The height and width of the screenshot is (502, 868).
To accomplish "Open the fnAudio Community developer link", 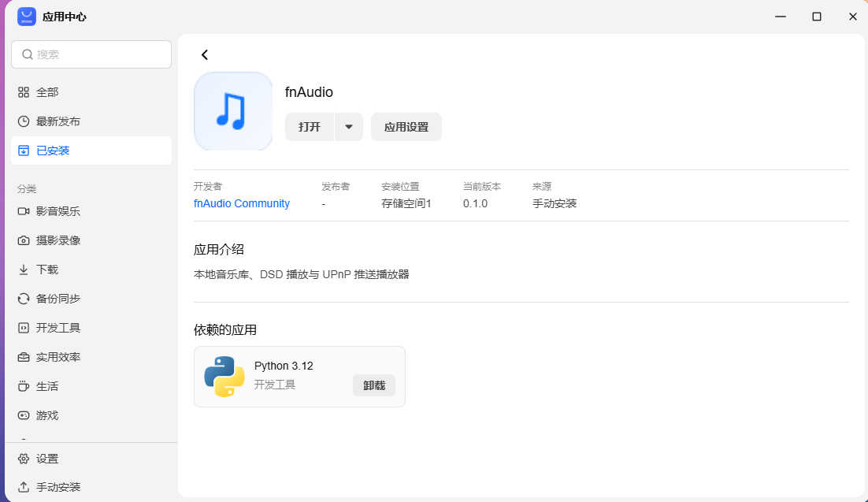I will [241, 203].
